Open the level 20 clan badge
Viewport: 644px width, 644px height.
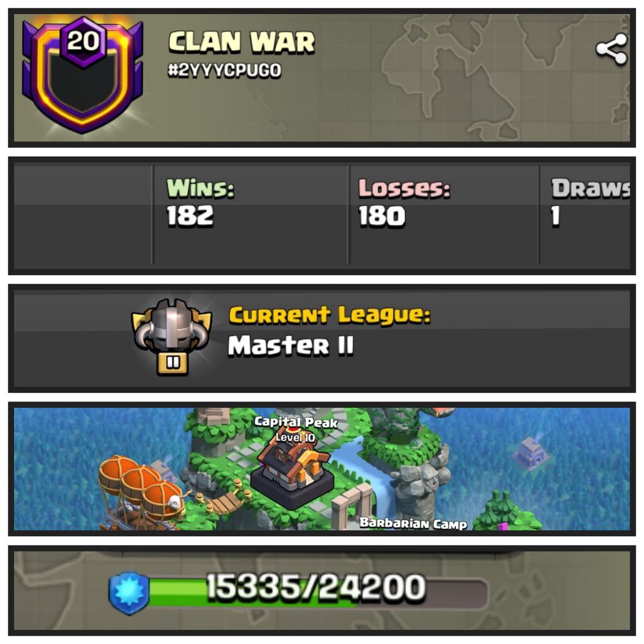83,75
